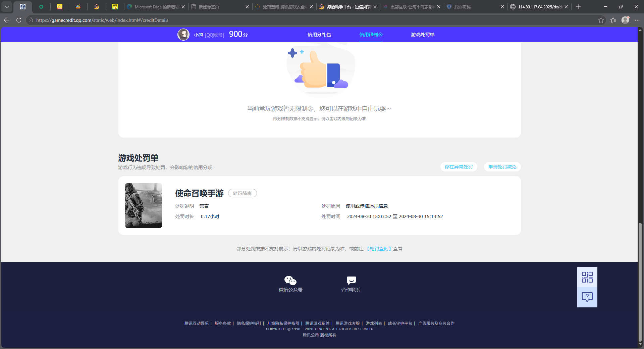The height and width of the screenshot is (349, 644).
Task: Open the 服务条款 footer link
Action: 223,323
